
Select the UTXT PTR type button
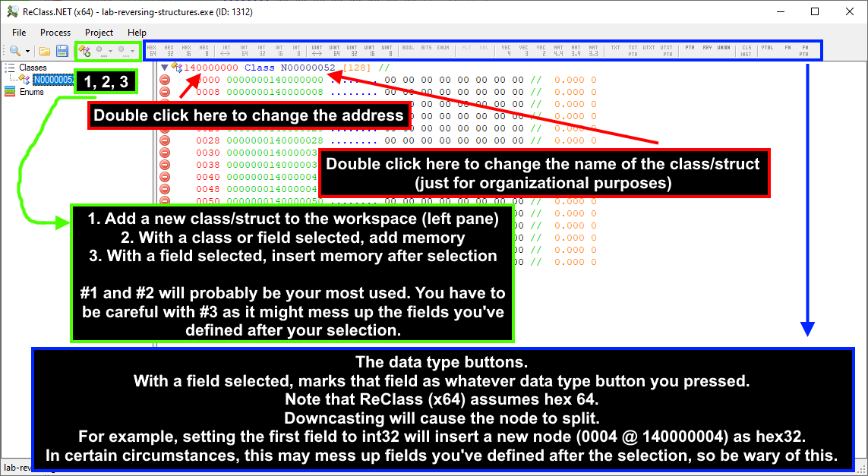[667, 51]
